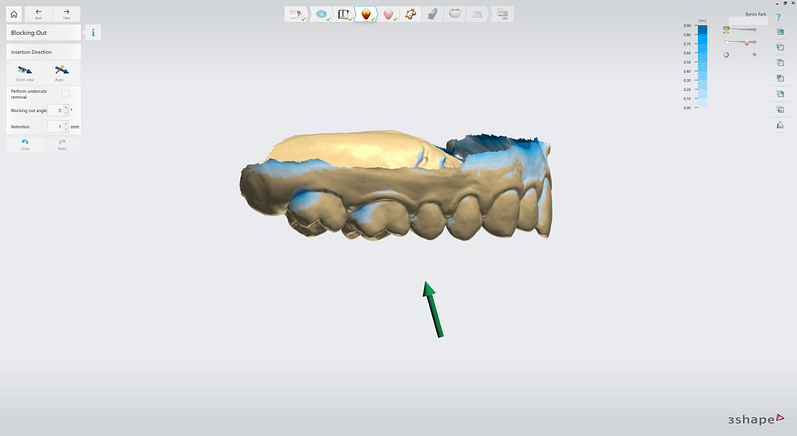Undo the last action
This screenshot has width=797, height=436.
[x=25, y=144]
